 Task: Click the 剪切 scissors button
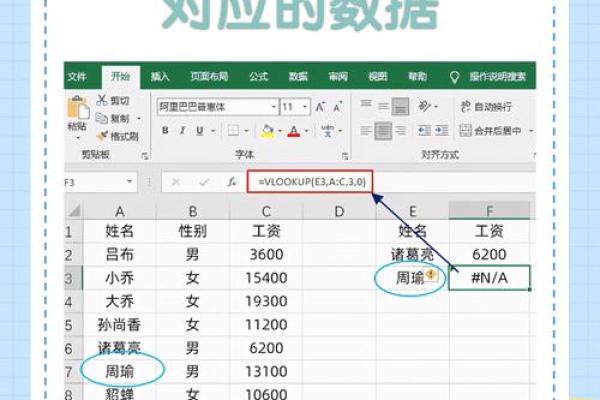pyautogui.click(x=113, y=100)
